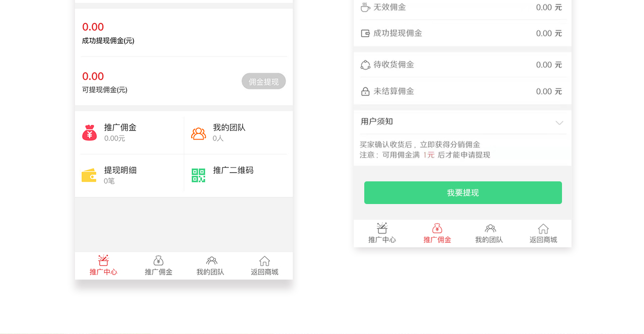Click the 0.00 value of 待收货佣金
The width and height of the screenshot is (644, 334).
[x=544, y=65]
